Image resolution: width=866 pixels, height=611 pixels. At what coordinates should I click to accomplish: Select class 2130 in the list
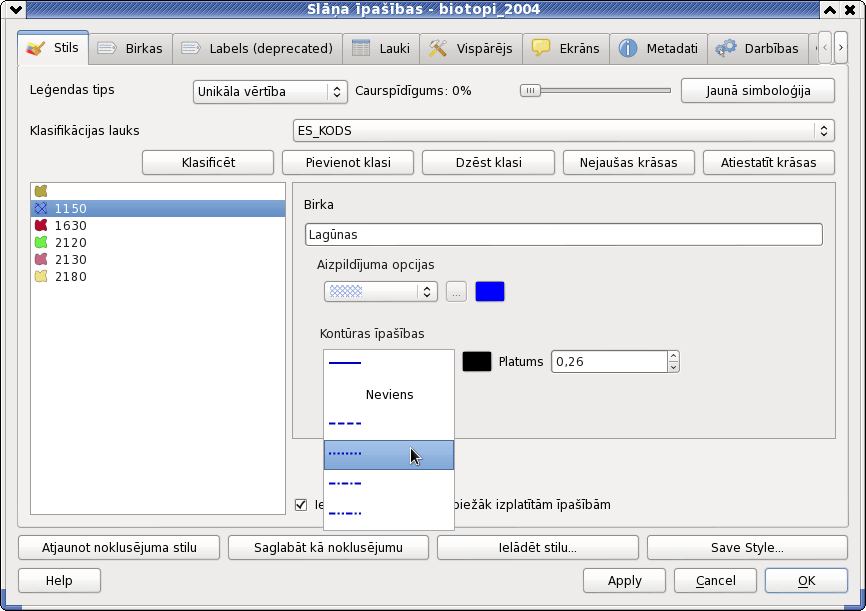158,260
